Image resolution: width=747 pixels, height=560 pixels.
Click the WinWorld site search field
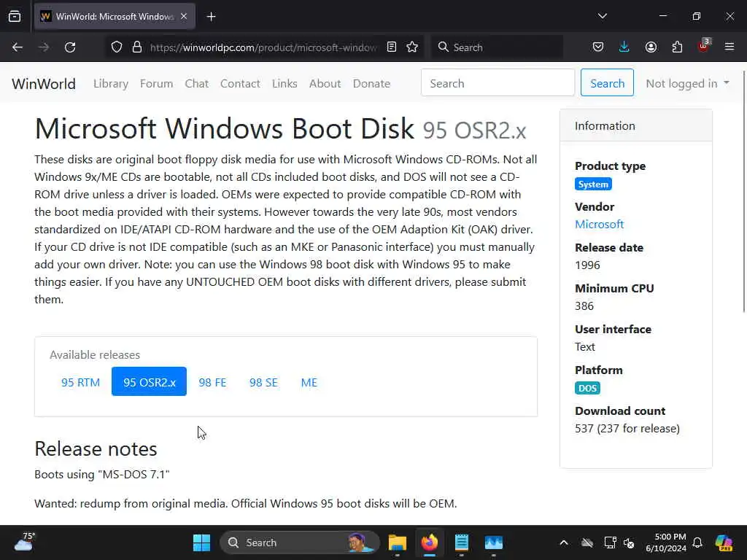[x=498, y=83]
